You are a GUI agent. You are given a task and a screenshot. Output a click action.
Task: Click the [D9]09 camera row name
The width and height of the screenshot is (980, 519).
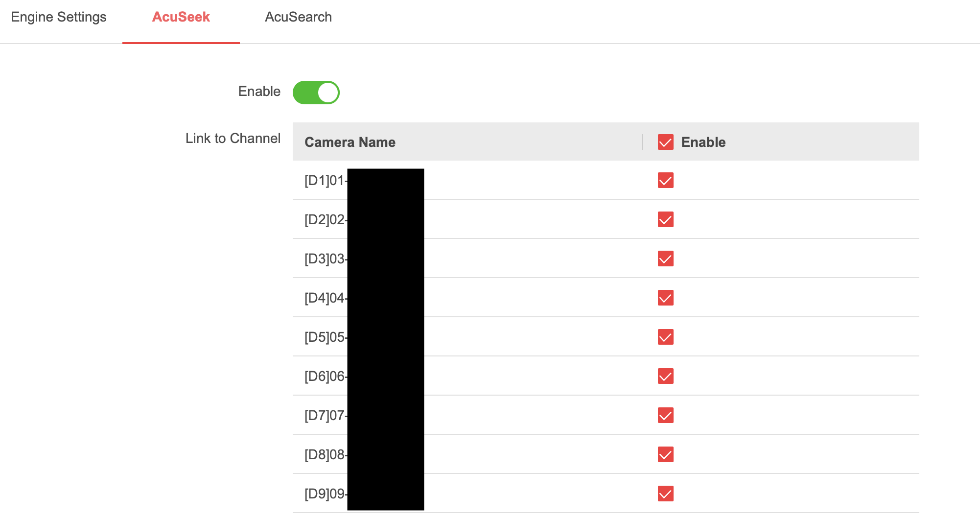tap(325, 494)
